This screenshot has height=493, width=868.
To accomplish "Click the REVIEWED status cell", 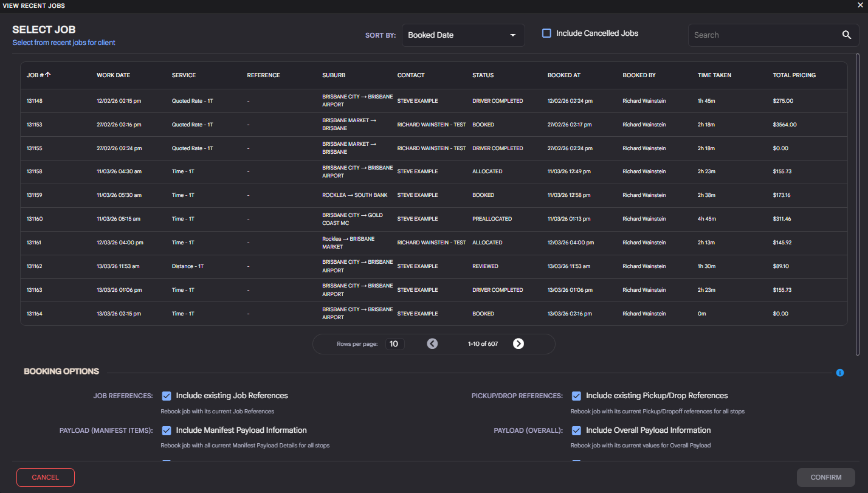I will click(x=485, y=266).
